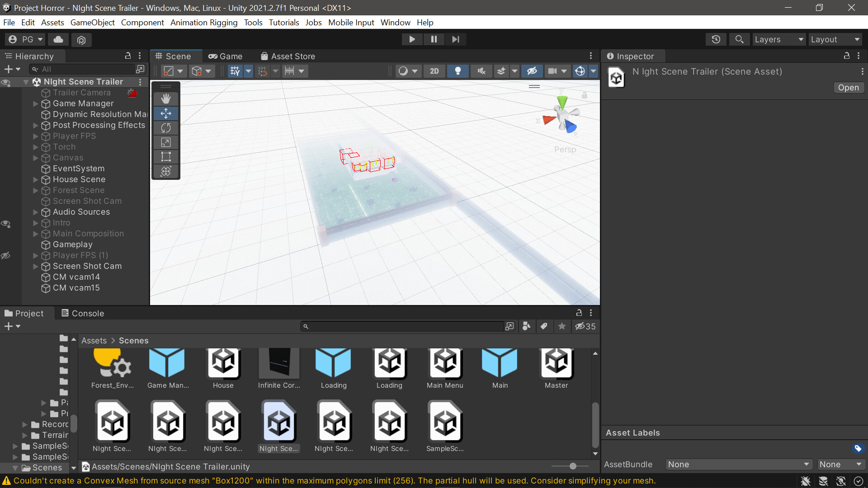Open the Undo History icon
This screenshot has height=488, width=868.
click(716, 39)
